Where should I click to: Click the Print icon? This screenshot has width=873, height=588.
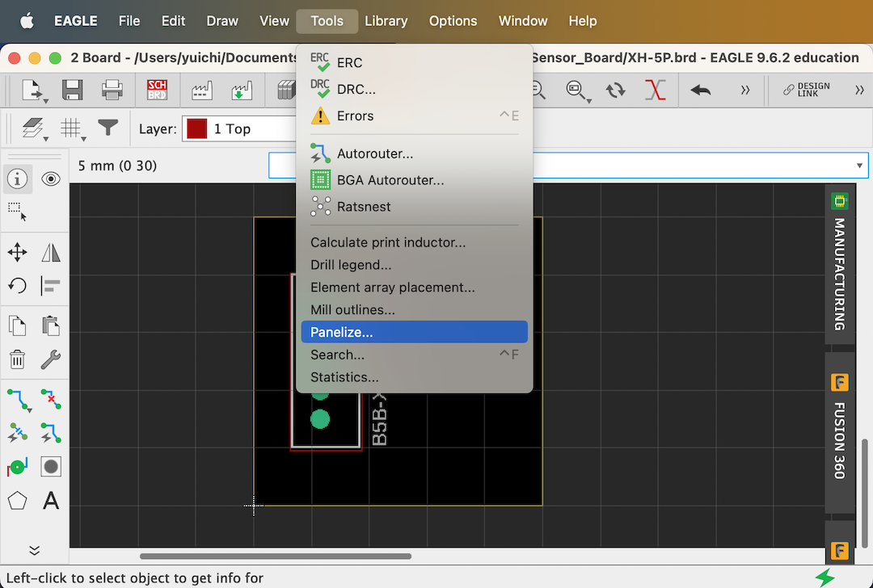(112, 90)
